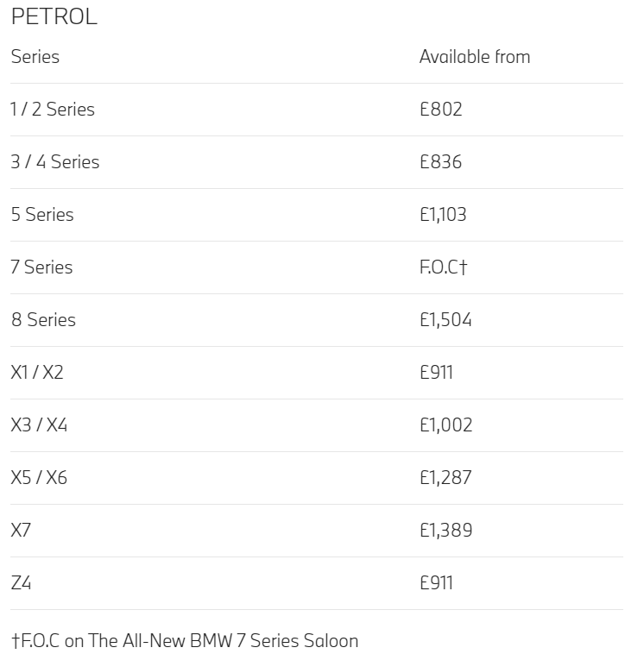Click the £1,389 price for X7

coord(445,530)
